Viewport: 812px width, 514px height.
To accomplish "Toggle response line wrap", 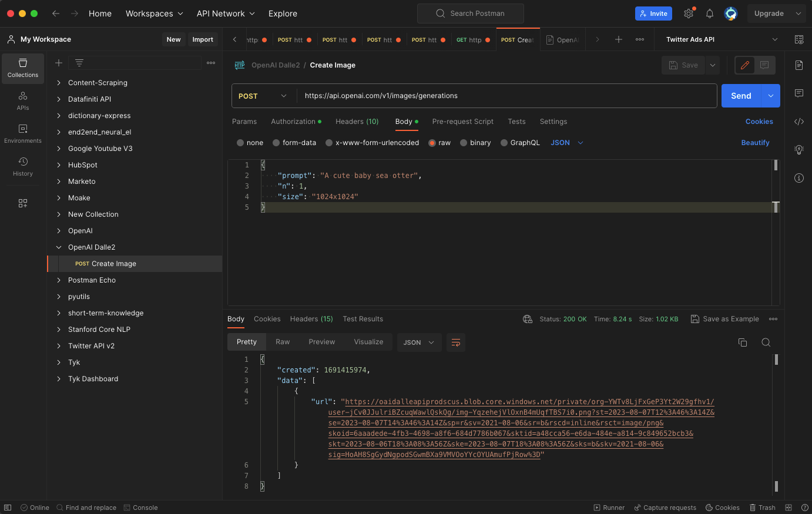I will pyautogui.click(x=456, y=342).
